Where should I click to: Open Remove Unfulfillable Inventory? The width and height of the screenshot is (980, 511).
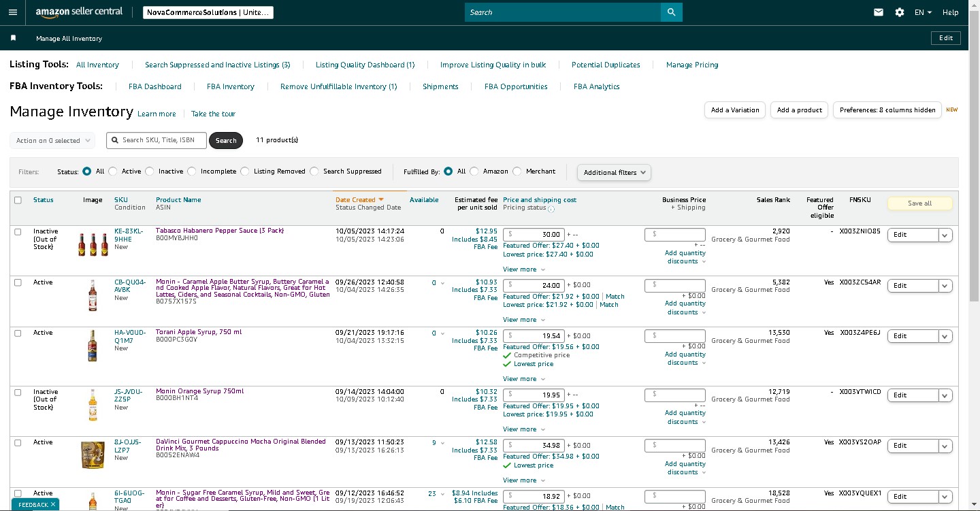click(338, 86)
